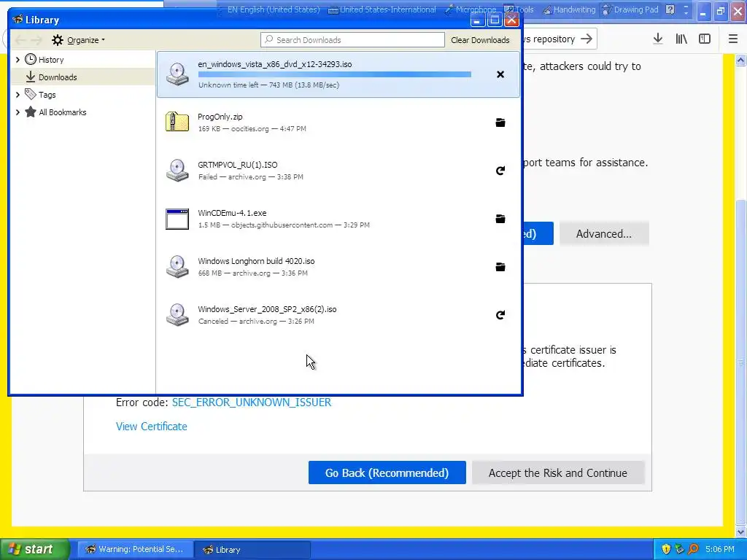This screenshot has width=747, height=560.
Task: Select Tags in the Library sidebar
Action: click(x=83, y=95)
